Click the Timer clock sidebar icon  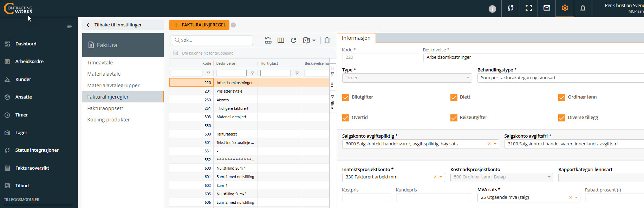pos(7,115)
